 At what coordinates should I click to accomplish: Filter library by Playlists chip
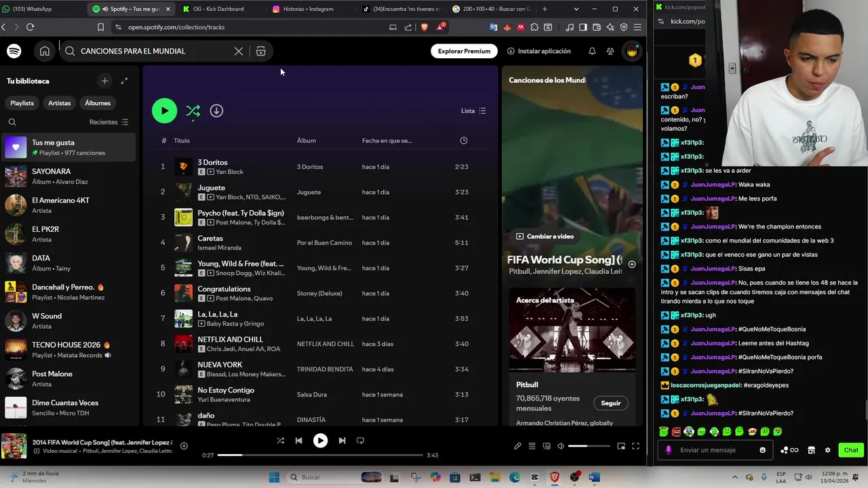[x=22, y=103]
